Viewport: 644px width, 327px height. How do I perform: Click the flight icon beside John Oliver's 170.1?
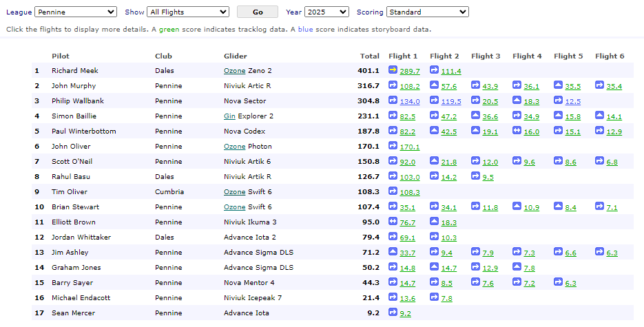tap(393, 146)
